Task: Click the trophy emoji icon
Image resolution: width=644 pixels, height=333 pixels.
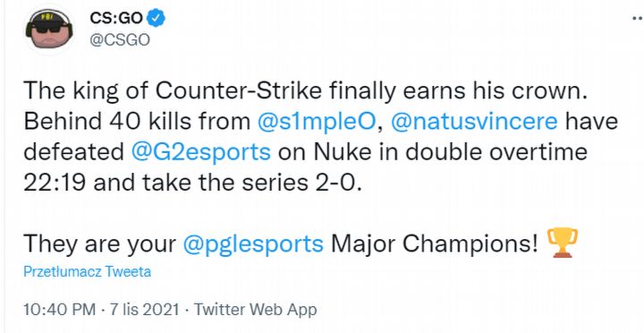Action: click(x=563, y=243)
